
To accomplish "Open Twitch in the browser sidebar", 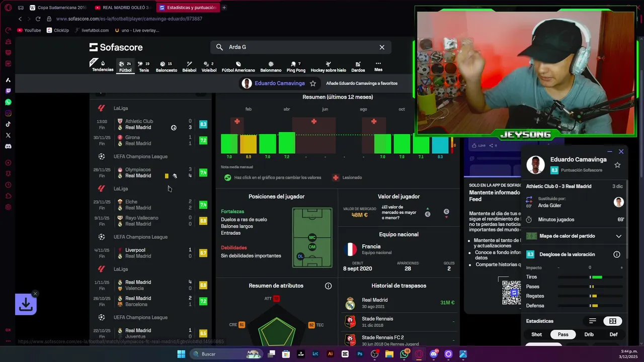I will point(8,91).
